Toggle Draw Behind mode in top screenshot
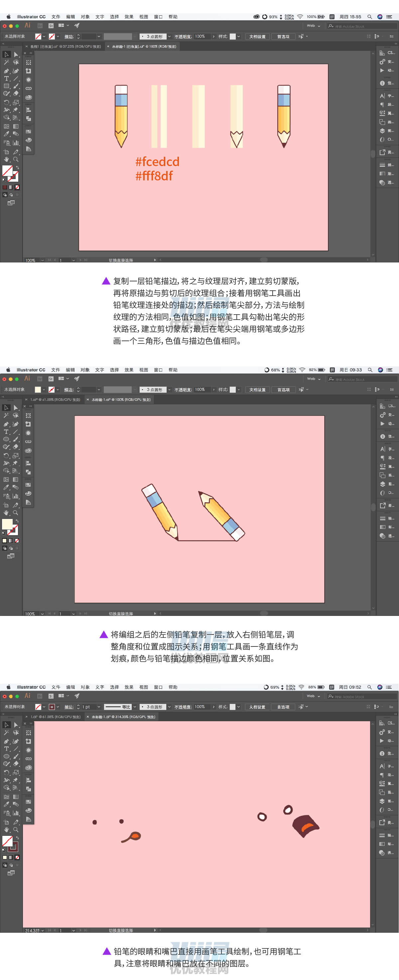This screenshot has height=980, width=399. point(11,195)
